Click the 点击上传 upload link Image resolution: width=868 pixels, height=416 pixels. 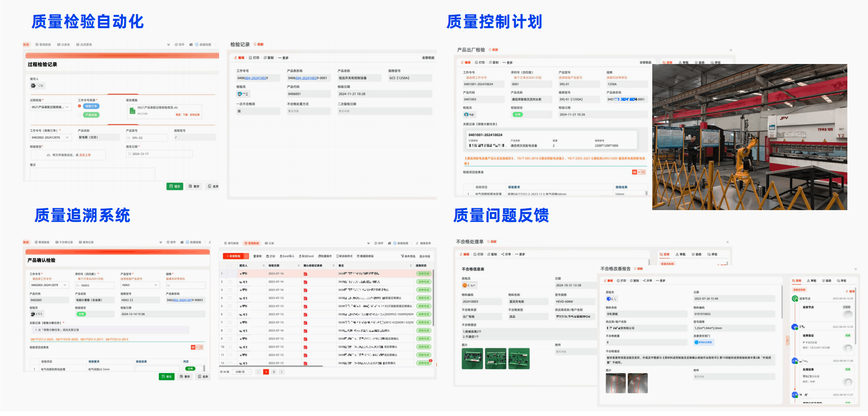coord(85,155)
